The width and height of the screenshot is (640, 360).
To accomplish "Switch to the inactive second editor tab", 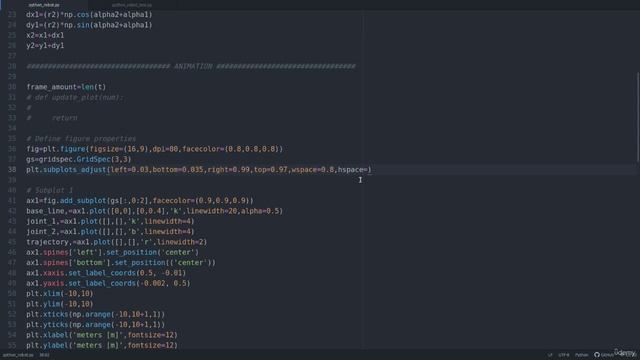I will (x=131, y=5).
